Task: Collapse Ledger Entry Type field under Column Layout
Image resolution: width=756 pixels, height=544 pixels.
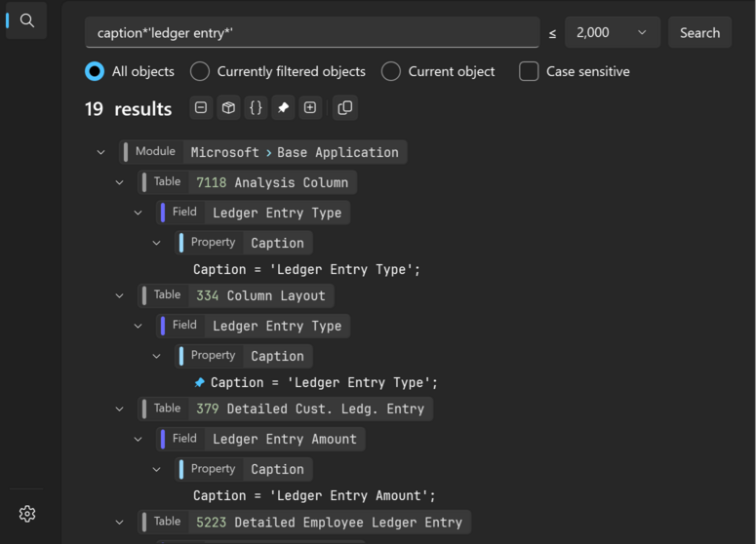Action: click(138, 326)
